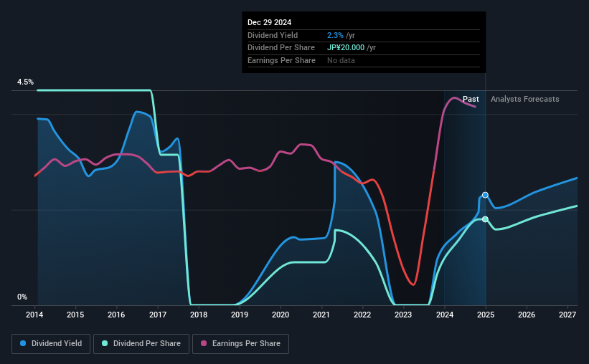589x364 pixels.
Task: Click 'Dividend Yield' row label in tooltip
Action: [273, 35]
